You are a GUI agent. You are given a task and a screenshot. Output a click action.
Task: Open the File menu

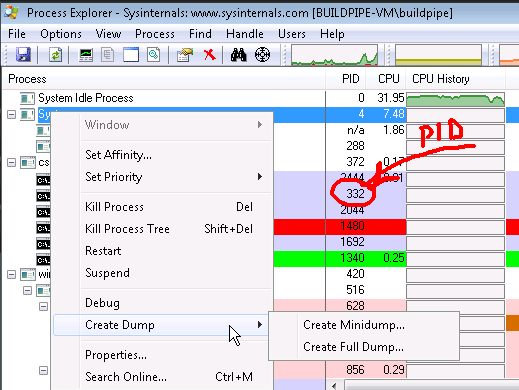click(x=17, y=34)
